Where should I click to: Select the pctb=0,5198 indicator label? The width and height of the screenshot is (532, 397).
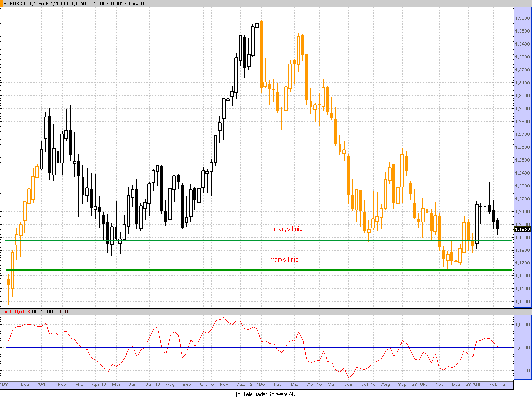click(17, 312)
